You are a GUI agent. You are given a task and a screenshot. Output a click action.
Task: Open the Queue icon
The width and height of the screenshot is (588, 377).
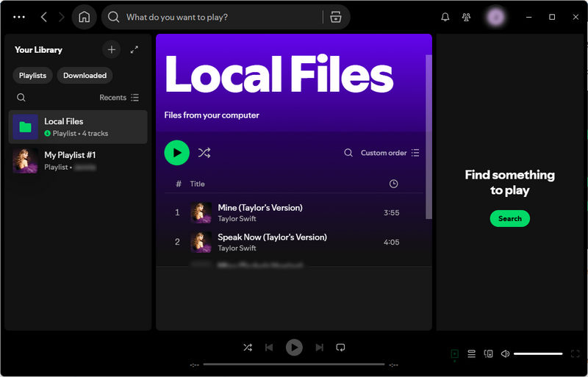point(471,353)
